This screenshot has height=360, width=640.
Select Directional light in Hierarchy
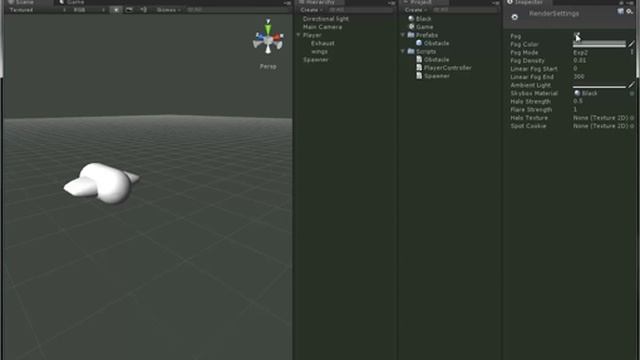tap(326, 19)
